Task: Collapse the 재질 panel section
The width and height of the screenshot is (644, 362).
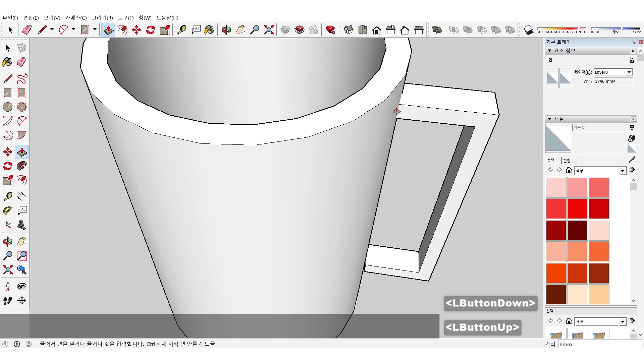Action: tap(549, 119)
